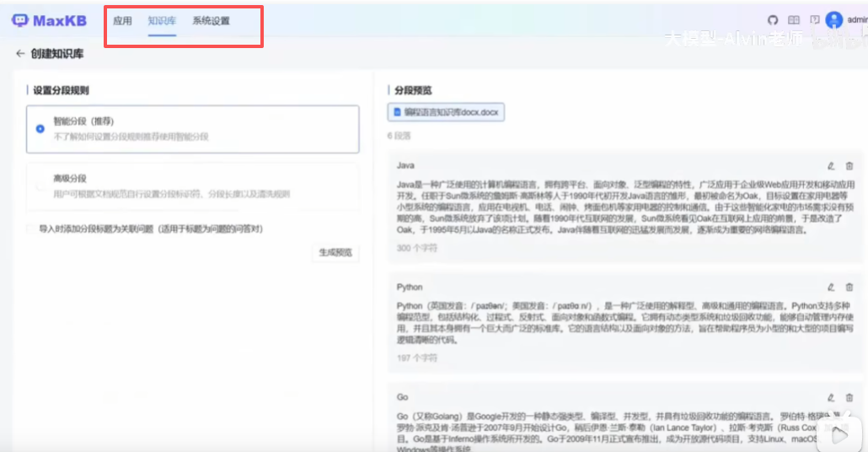Image resolution: width=868 pixels, height=452 pixels.
Task: Click the 生成预览 button
Action: [x=335, y=253]
